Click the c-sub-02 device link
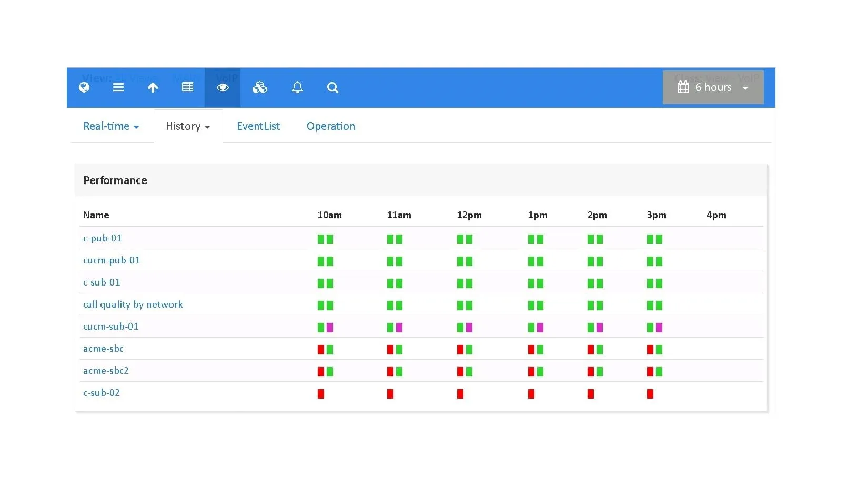868x489 pixels. click(102, 393)
